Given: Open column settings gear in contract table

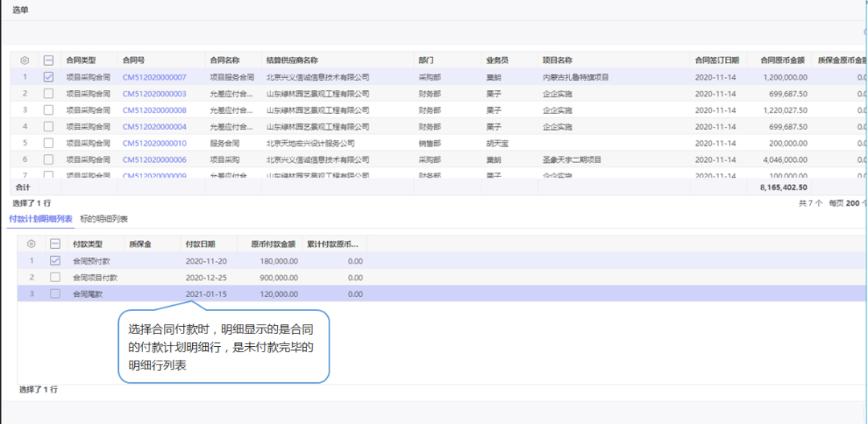Looking at the screenshot, I should pos(24,60).
